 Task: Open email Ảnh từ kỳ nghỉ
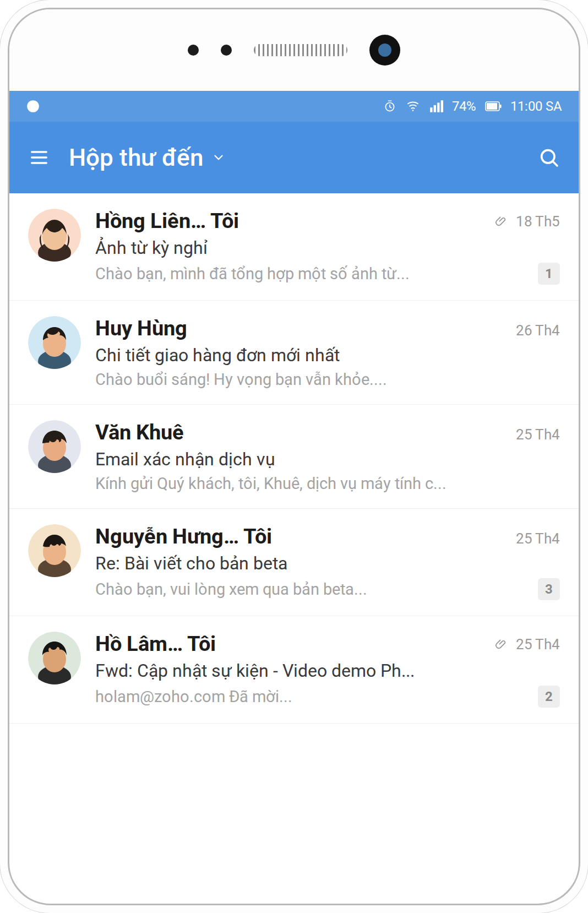[x=294, y=247]
